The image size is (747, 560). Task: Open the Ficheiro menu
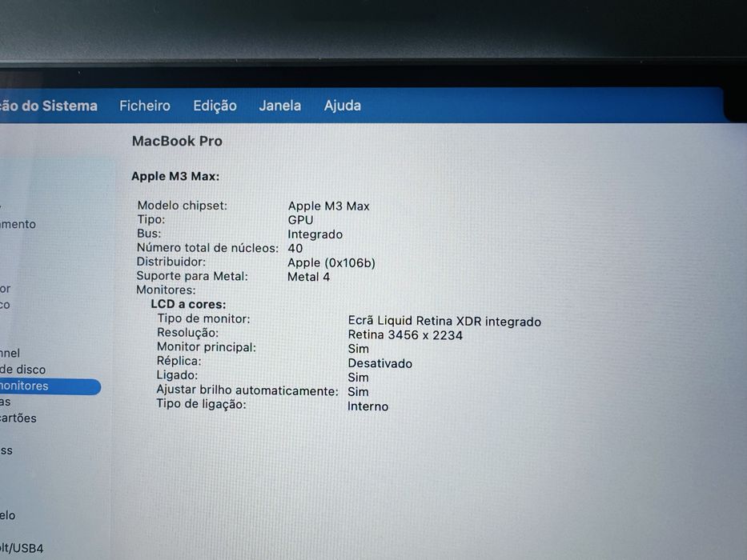144,106
